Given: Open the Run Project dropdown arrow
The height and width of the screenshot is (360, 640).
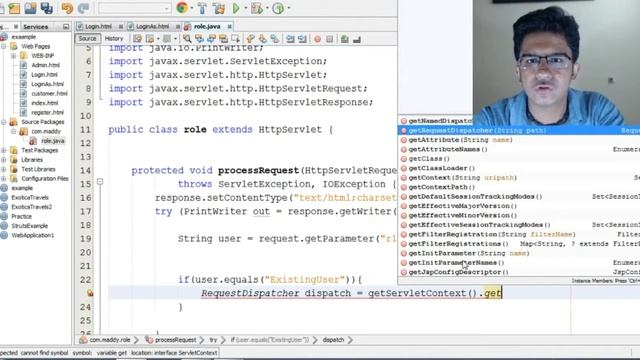Looking at the screenshot, I should (246, 8).
